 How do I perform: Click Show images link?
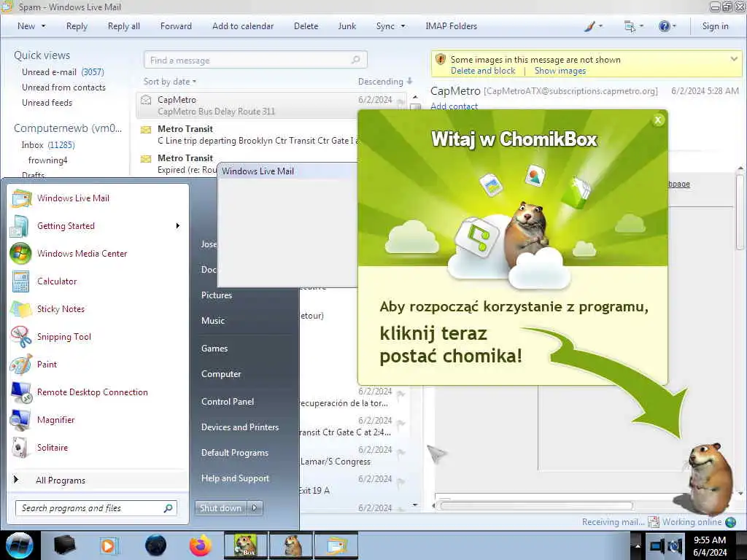[560, 71]
